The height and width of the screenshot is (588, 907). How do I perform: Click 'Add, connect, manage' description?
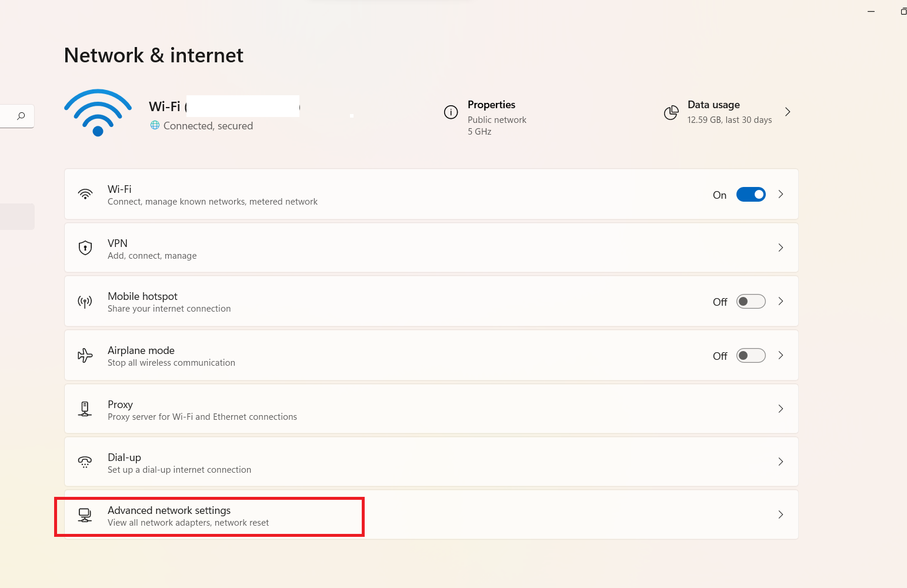point(152,256)
